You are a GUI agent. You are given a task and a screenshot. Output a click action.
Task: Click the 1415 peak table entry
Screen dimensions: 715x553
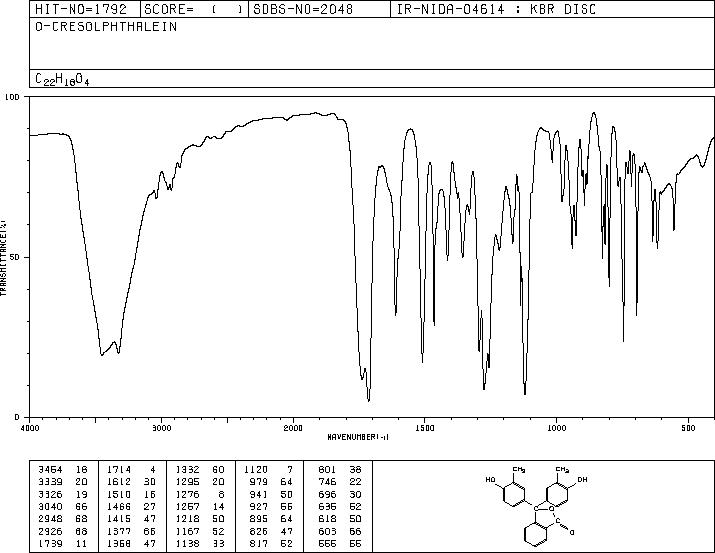click(x=119, y=519)
